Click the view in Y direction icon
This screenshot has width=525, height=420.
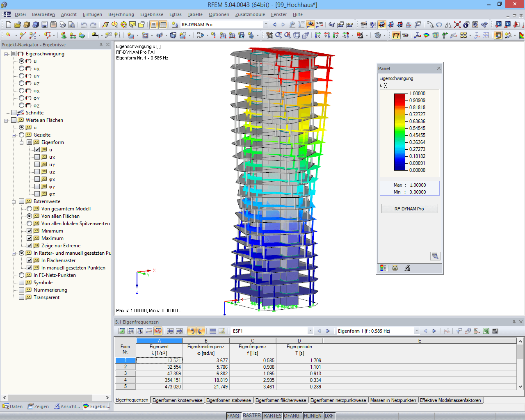tap(327, 35)
